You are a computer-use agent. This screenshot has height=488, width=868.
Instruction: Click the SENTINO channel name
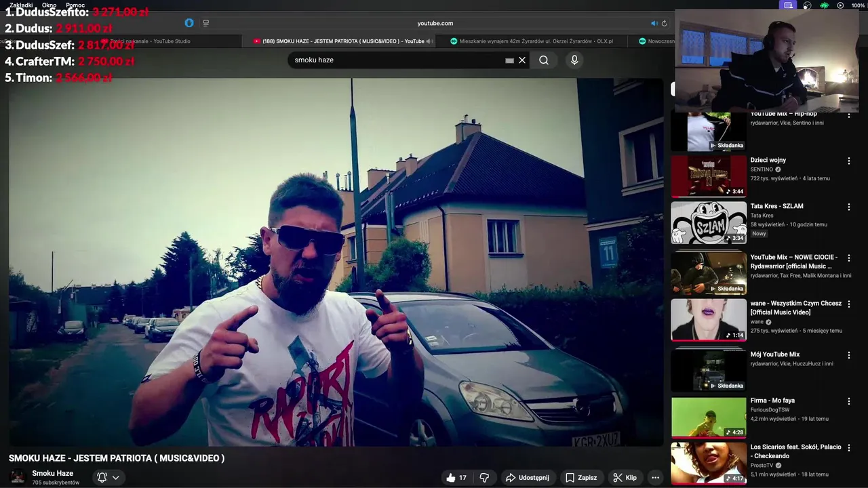click(762, 169)
